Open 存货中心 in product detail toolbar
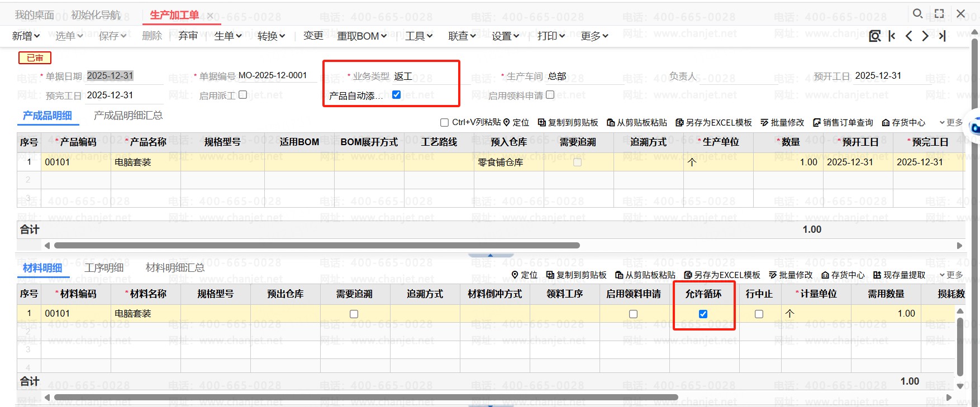This screenshot has height=407, width=980. click(x=903, y=122)
